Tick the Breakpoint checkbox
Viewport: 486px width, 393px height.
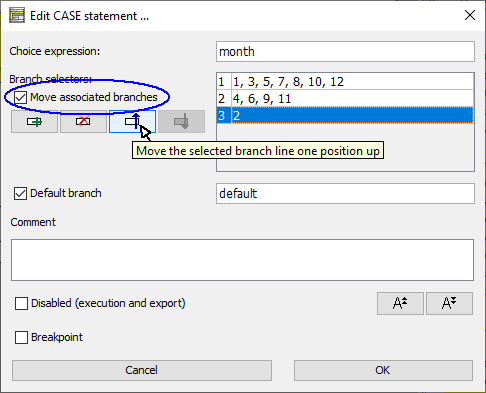[21, 337]
